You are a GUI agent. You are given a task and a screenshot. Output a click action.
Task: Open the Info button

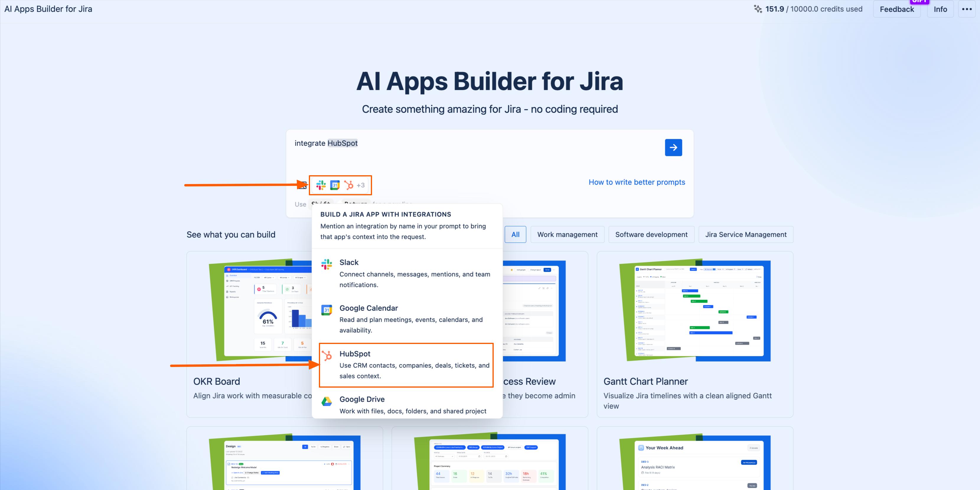(x=940, y=9)
